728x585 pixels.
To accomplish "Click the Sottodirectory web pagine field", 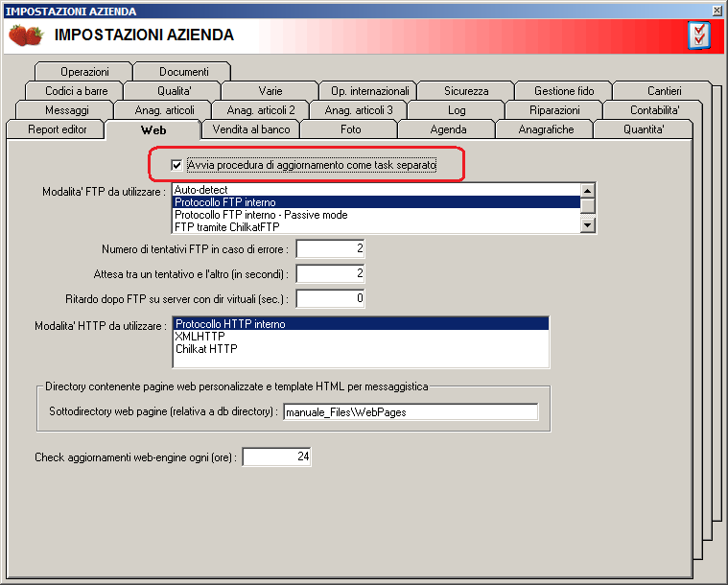I will point(411,412).
